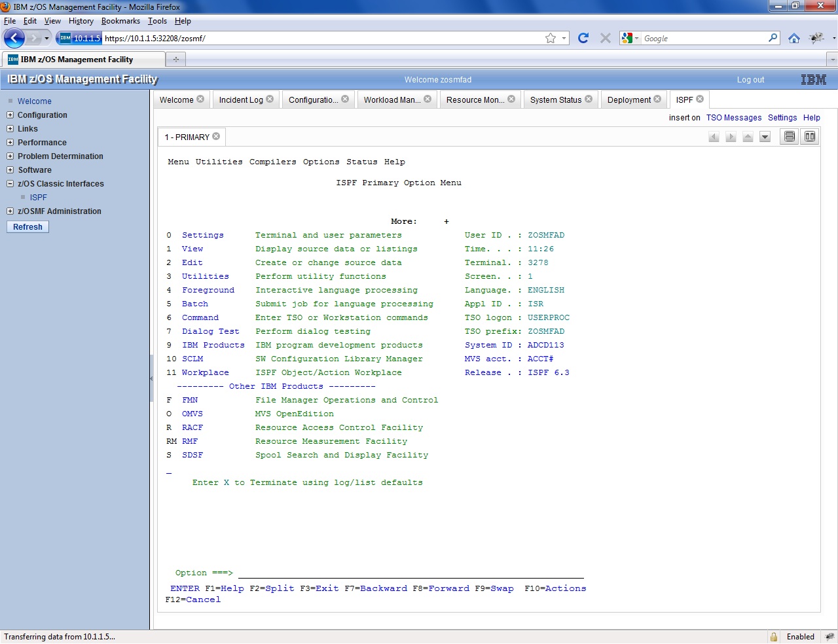Collapse the z/OS Classic Interfaces node
838x644 pixels.
(10, 183)
